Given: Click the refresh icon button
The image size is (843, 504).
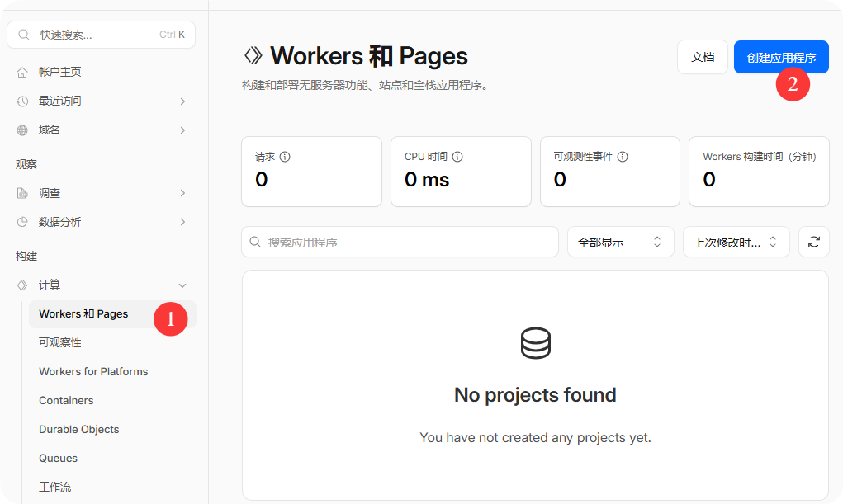Looking at the screenshot, I should coord(814,242).
